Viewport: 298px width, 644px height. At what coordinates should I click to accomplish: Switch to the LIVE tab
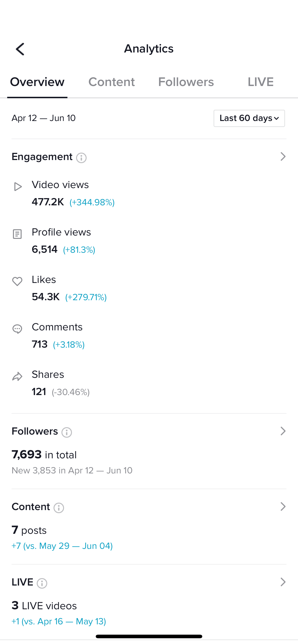(260, 82)
